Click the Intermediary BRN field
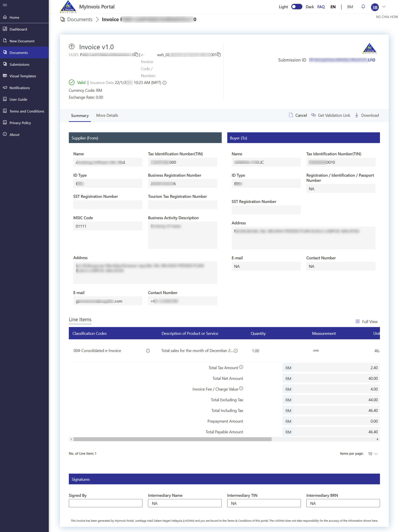This screenshot has height=532, width=400. click(343, 503)
